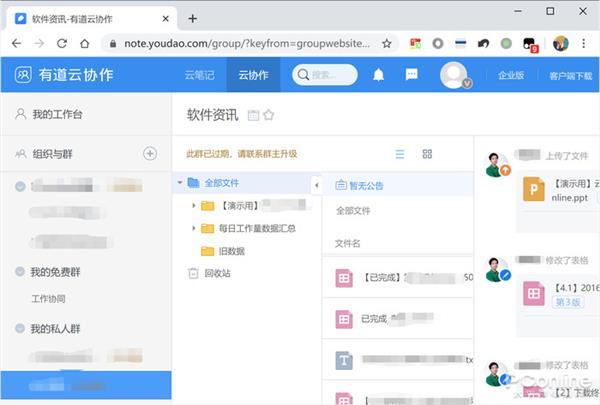600x405 pixels.
Task: Bookmark this page with the star icon
Action: pos(387,44)
